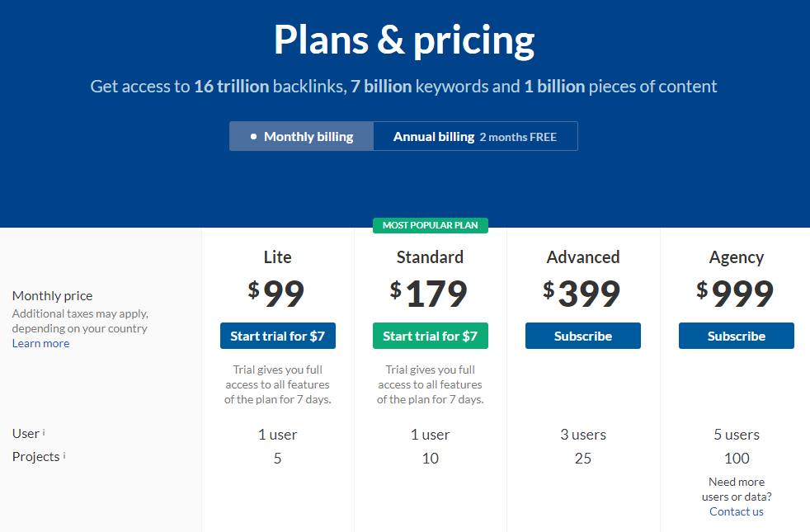Subscribe to the Agency plan
This screenshot has width=810, height=532.
736,336
